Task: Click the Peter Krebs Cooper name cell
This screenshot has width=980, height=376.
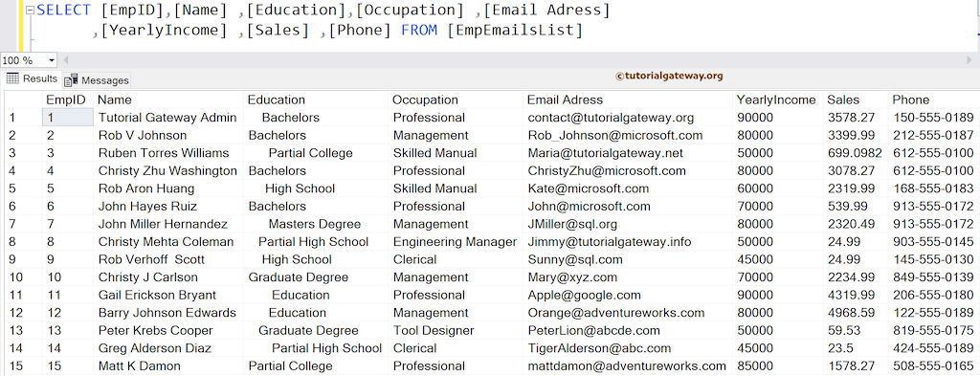Action: click(x=168, y=330)
